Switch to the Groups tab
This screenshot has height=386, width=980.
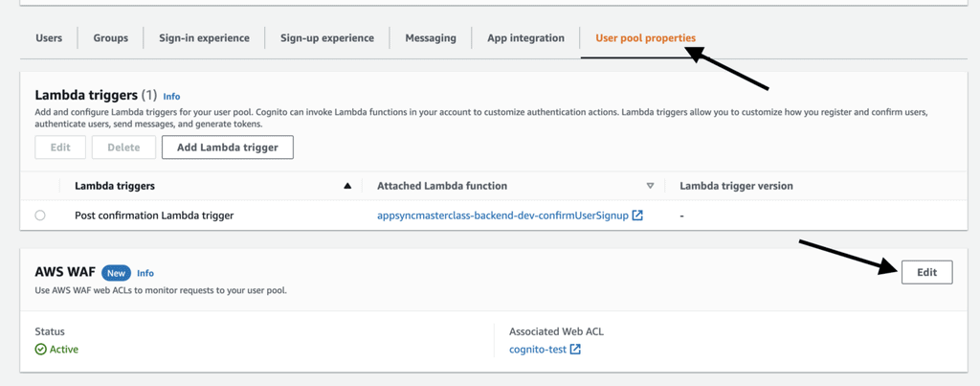click(x=110, y=38)
